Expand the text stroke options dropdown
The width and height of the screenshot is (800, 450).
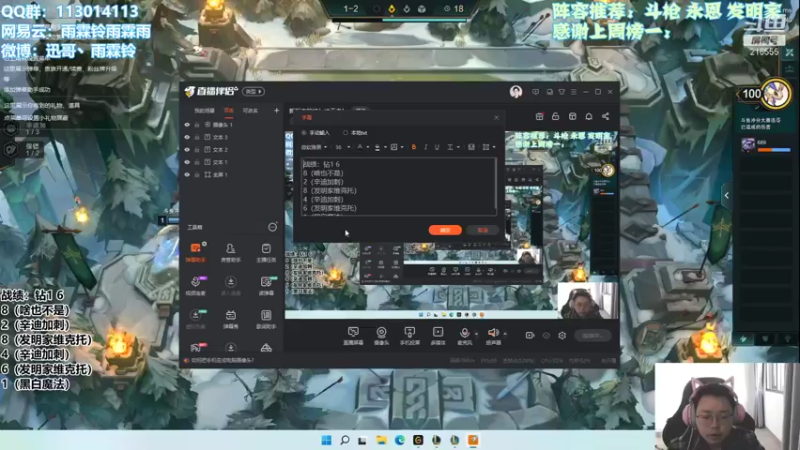[x=458, y=147]
